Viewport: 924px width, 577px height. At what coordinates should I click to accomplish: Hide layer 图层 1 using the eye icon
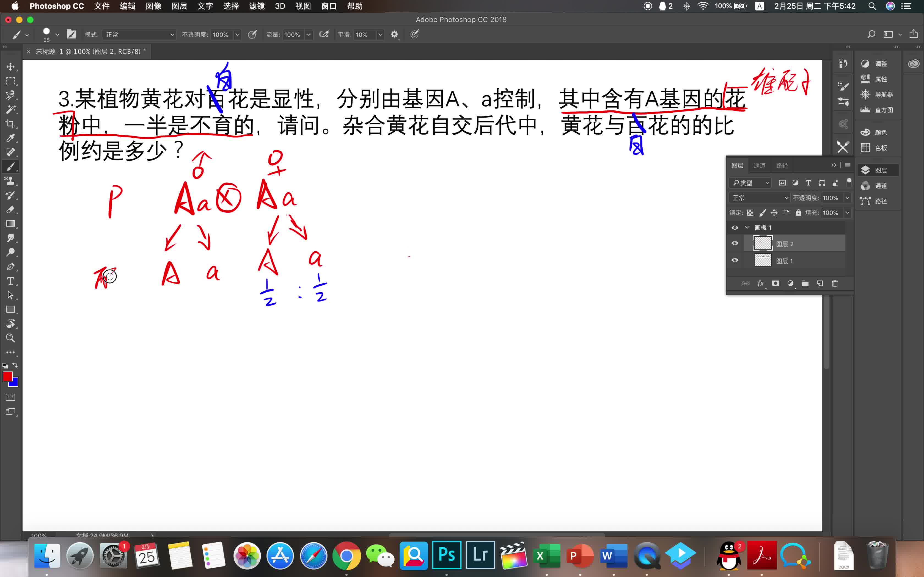[x=735, y=261]
